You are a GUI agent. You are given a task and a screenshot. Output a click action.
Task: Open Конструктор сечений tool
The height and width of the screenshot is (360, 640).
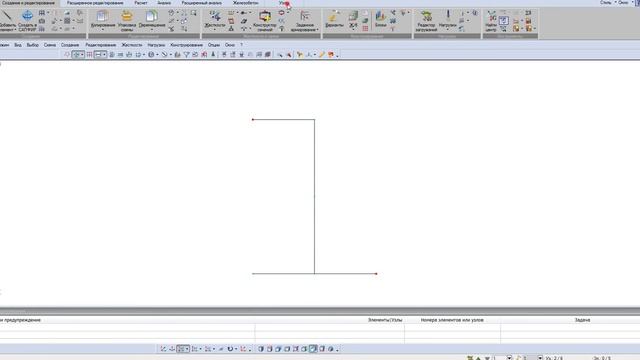pyautogui.click(x=265, y=21)
